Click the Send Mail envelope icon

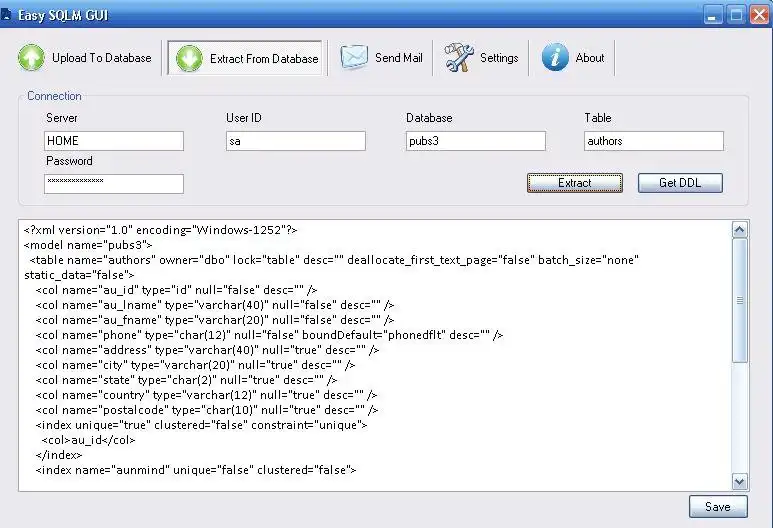(x=354, y=58)
